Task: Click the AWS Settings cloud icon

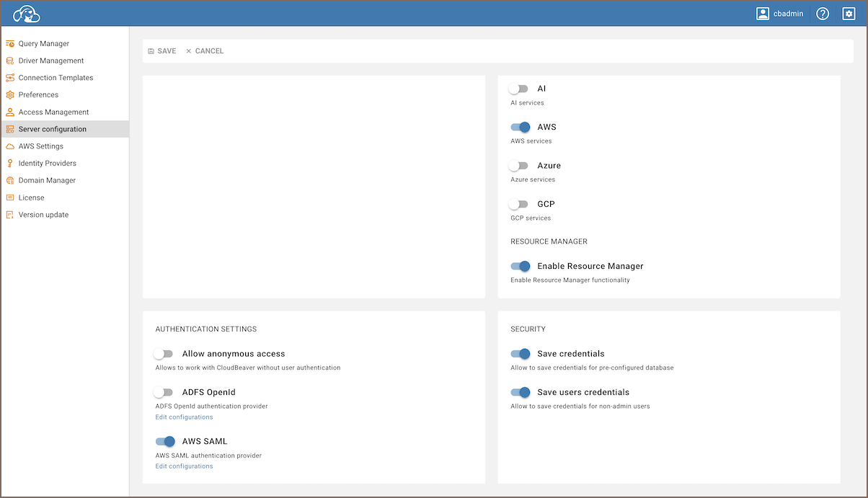Action: [10, 146]
